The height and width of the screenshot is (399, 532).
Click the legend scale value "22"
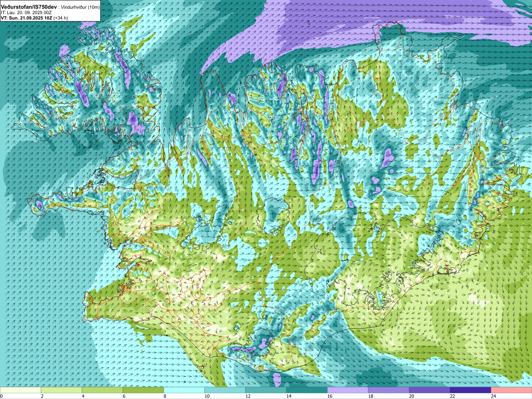[452, 396]
